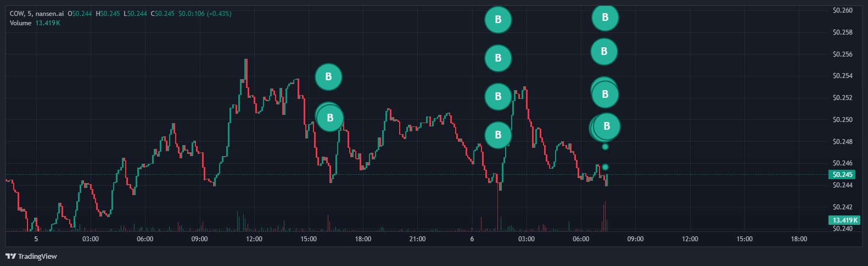Click the $0.250 label on the price scale

tap(842, 120)
